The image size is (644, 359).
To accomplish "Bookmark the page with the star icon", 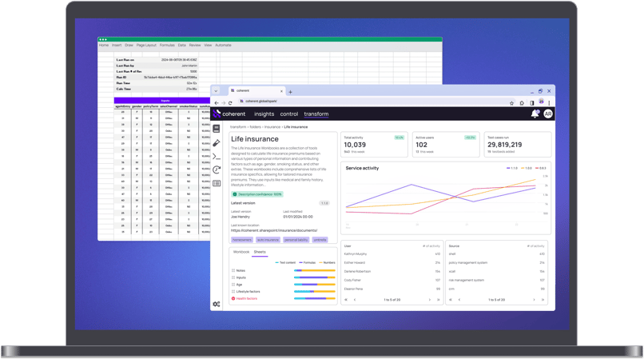I will tap(511, 103).
